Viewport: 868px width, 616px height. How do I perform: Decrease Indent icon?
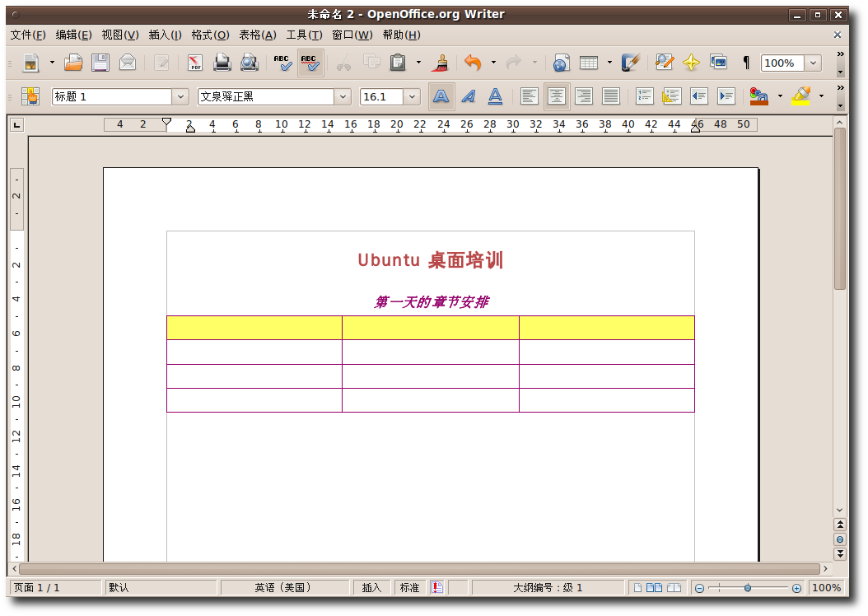point(698,97)
